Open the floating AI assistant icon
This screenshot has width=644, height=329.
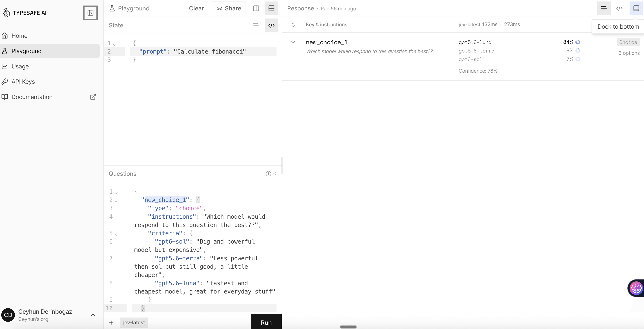[x=636, y=288]
